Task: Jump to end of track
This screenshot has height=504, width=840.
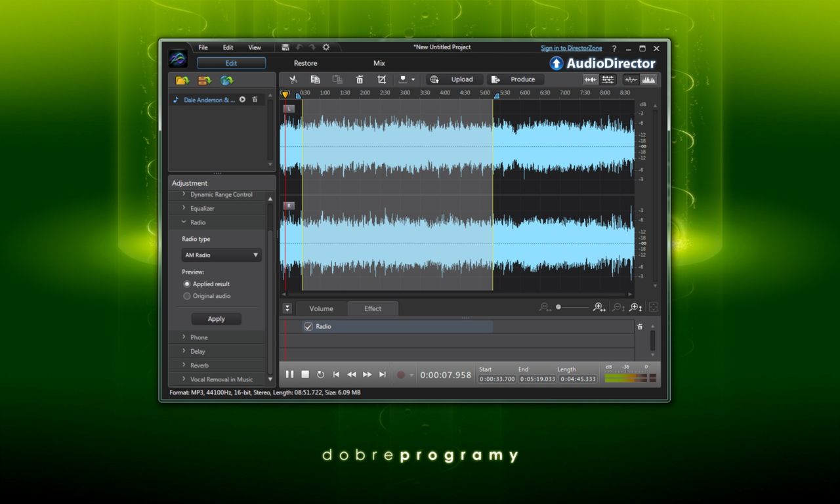Action: tap(383, 374)
